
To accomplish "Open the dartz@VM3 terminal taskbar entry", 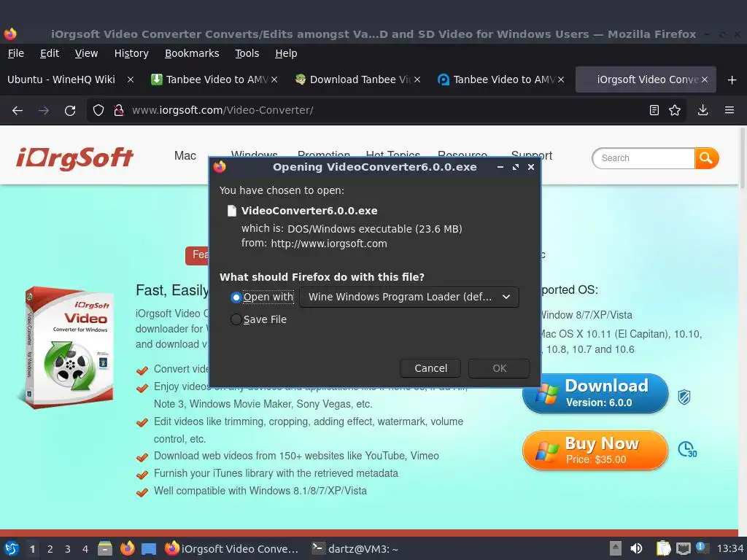I will (x=355, y=549).
